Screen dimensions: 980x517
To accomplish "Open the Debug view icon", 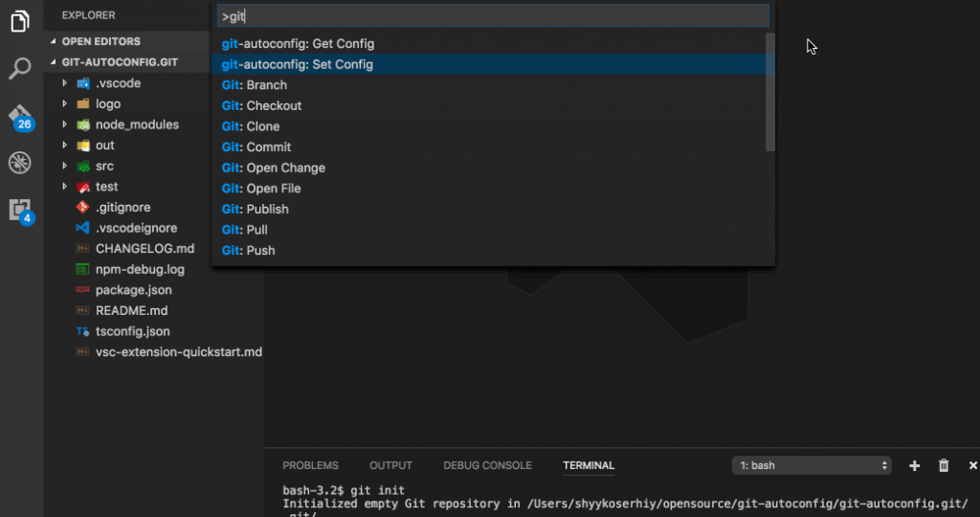I will coord(20,163).
